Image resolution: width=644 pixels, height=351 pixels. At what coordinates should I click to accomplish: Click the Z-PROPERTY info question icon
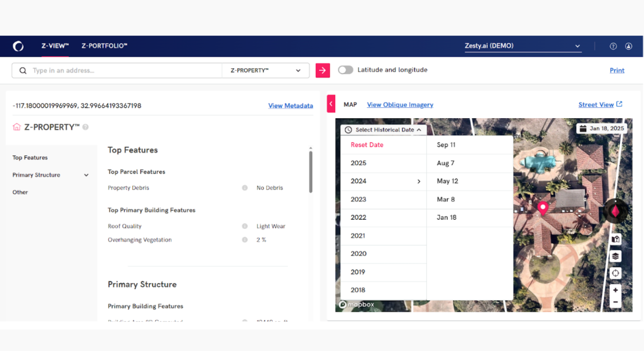pyautogui.click(x=85, y=127)
